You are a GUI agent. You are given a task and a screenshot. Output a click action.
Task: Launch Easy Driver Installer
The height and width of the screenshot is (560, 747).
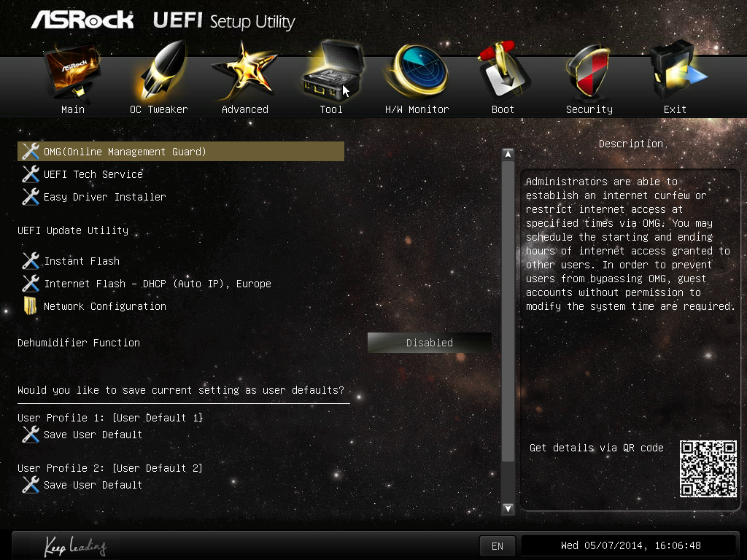pos(105,197)
